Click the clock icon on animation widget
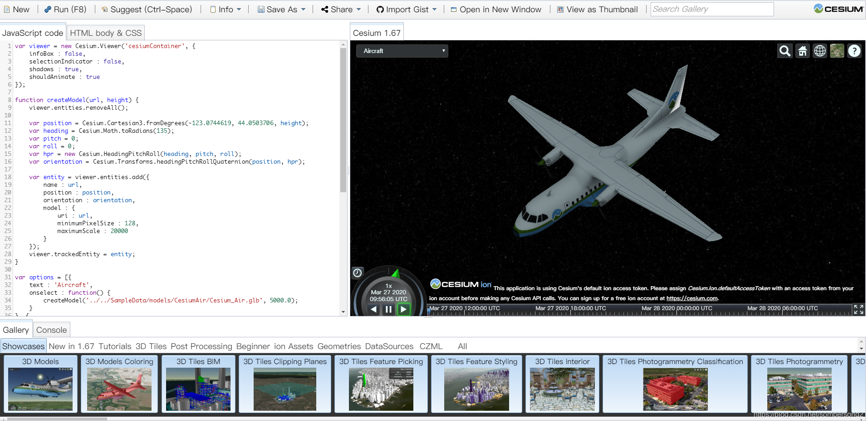This screenshot has height=423, width=868. click(358, 272)
